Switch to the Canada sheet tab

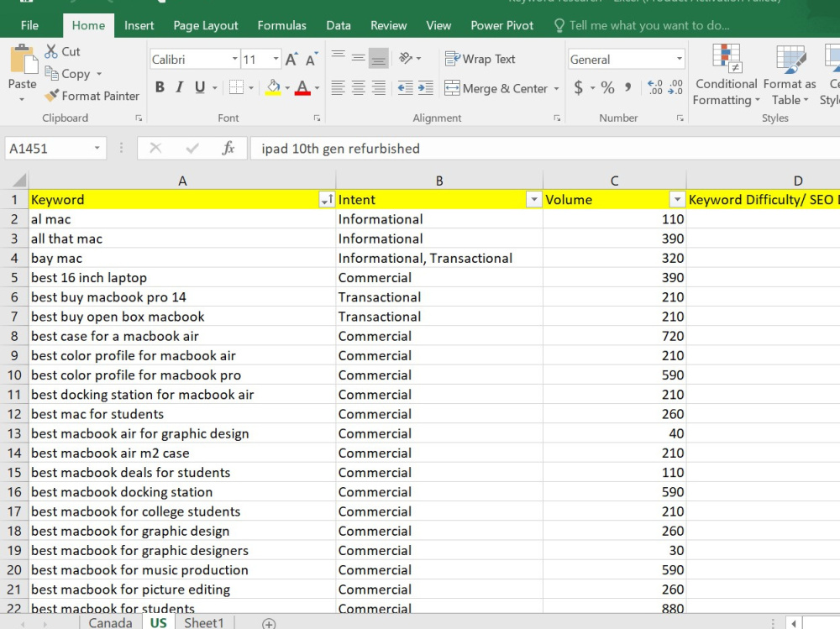(x=110, y=622)
